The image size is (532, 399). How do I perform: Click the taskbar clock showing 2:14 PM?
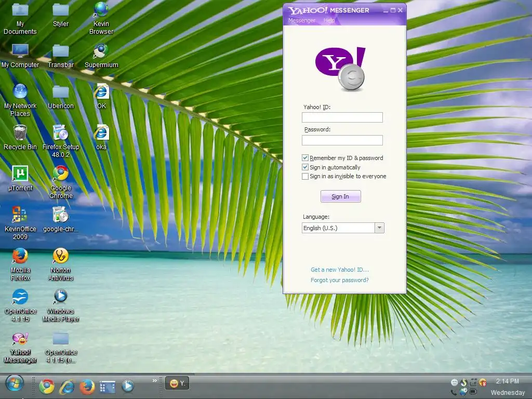(507, 381)
